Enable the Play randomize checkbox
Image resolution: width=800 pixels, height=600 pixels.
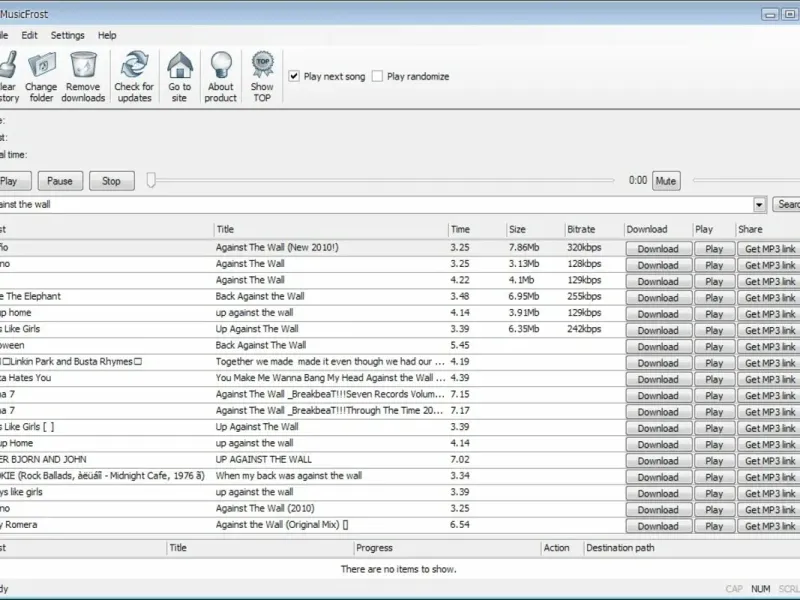click(377, 76)
